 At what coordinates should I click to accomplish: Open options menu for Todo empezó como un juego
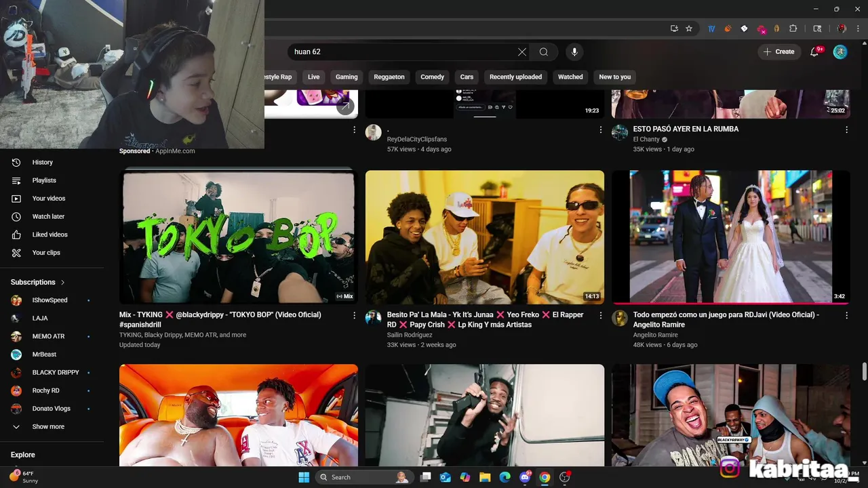point(846,315)
